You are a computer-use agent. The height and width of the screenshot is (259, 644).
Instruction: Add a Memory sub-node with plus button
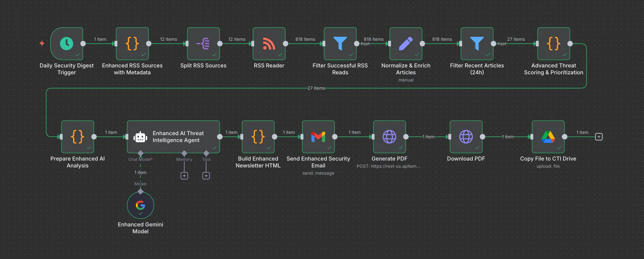point(184,176)
